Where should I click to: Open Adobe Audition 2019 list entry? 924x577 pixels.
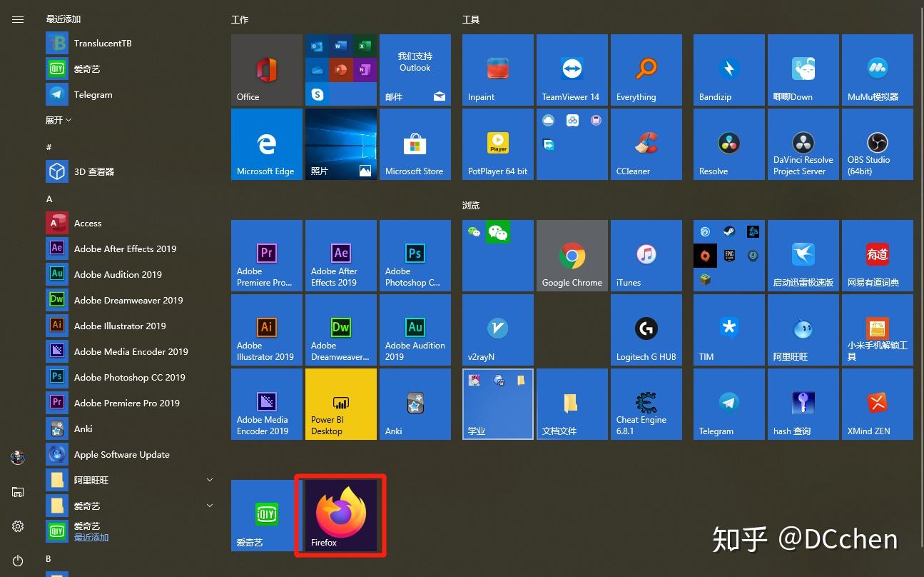(x=131, y=274)
